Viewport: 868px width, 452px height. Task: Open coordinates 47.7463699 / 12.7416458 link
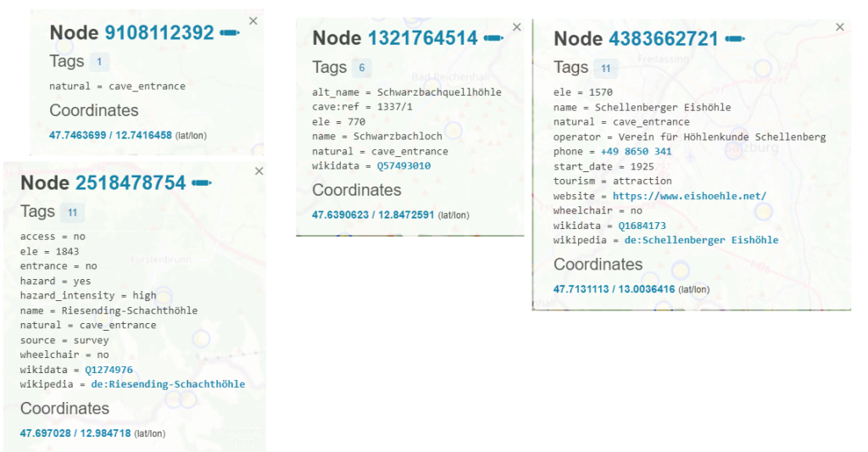point(111,135)
